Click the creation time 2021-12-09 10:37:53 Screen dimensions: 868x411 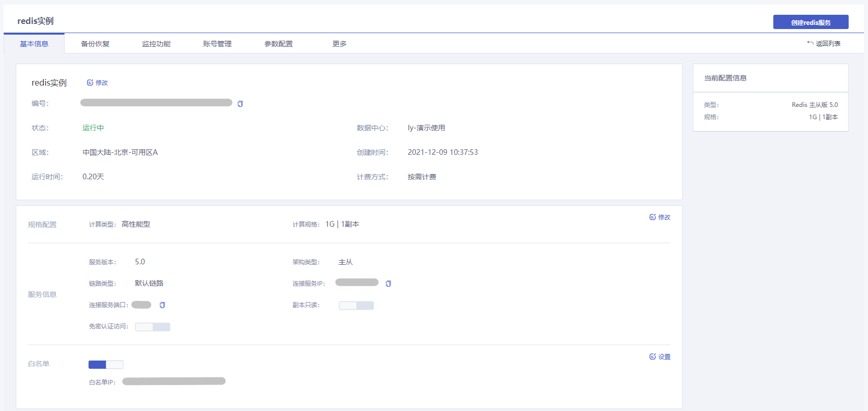tap(443, 152)
